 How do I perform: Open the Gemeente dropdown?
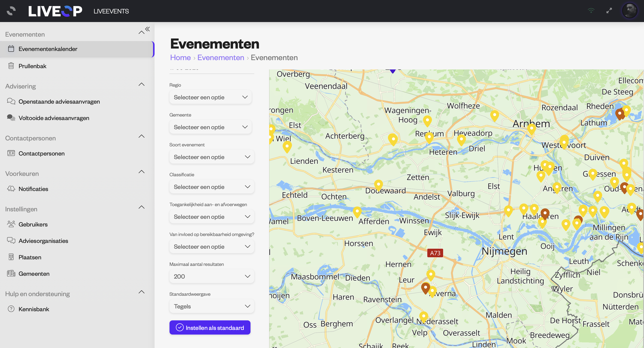click(211, 127)
